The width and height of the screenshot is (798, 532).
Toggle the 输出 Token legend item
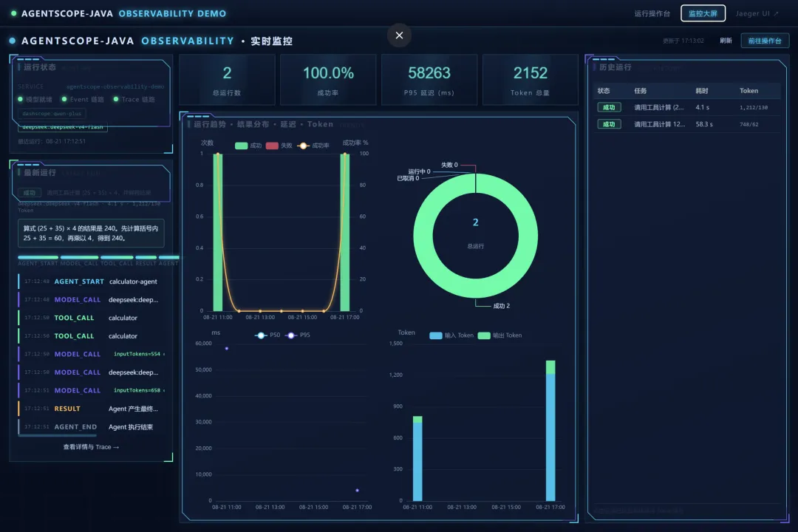pos(499,335)
